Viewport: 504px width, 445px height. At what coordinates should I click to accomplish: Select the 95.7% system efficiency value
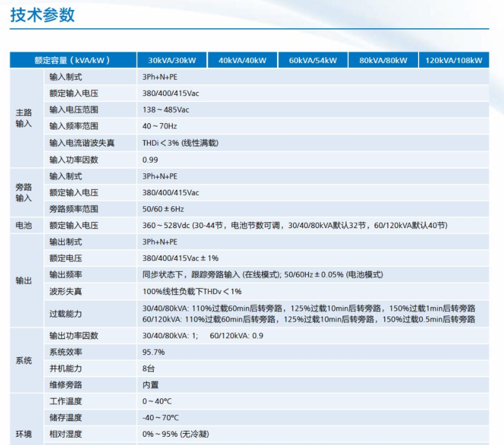pos(153,352)
